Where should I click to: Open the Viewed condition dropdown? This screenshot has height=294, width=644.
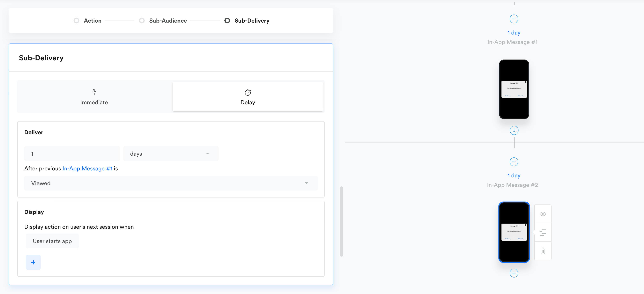click(x=171, y=183)
